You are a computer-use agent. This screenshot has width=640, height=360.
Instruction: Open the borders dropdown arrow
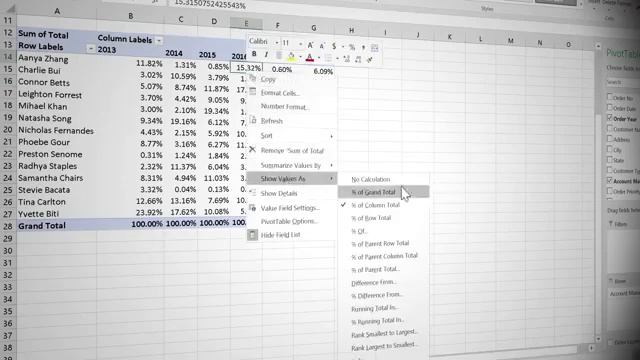[x=337, y=59]
